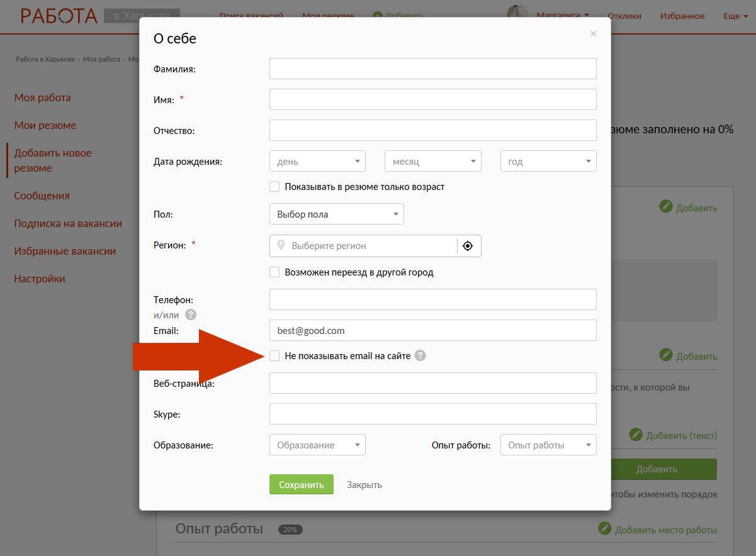Click the locate-me crosshair icon in Регион field
This screenshot has width=756, height=556.
click(x=468, y=246)
